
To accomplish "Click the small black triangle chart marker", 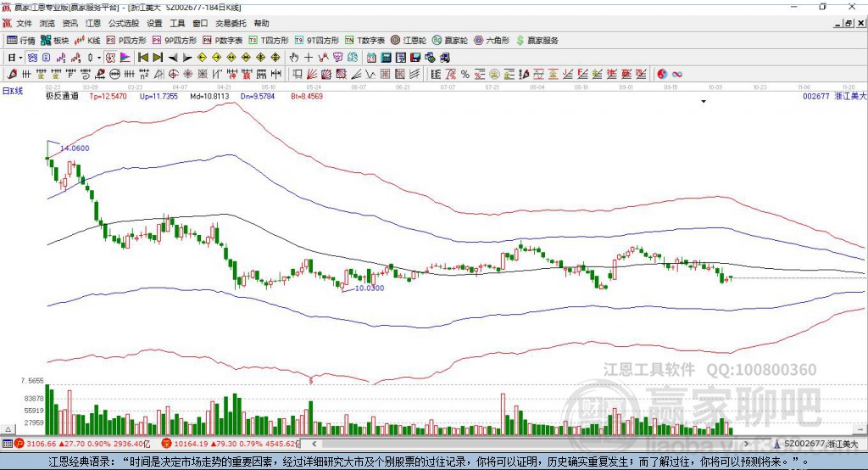I will pos(704,102).
